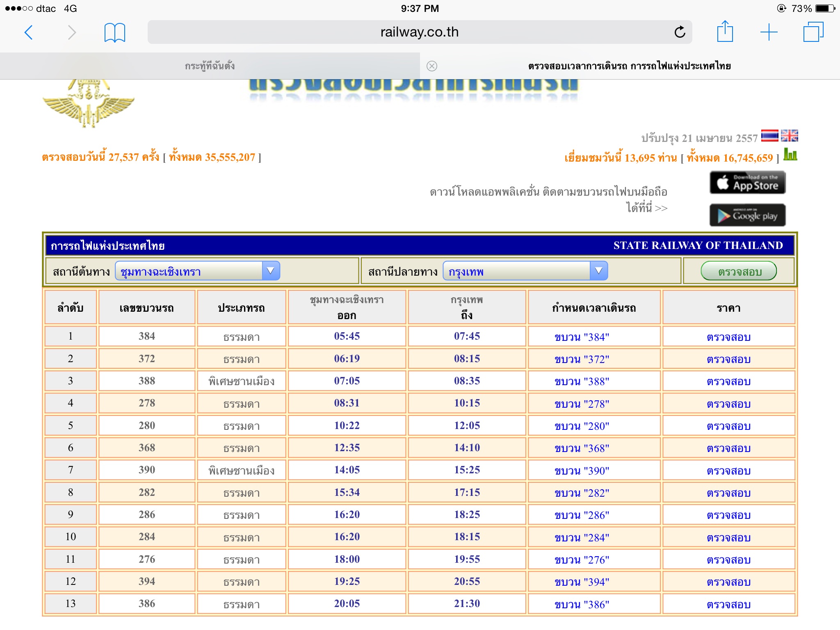Screen dimensions: 840x630
Task: Switch to the กระทู้ที่ฉันตั้ง tab
Action: tap(210, 66)
